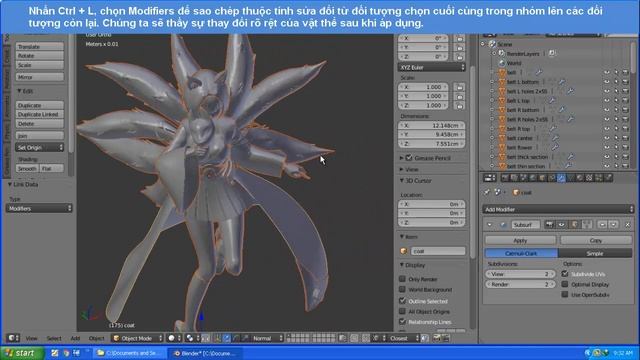Remove the Subsurf modifier with X

pyautogui.click(x=627, y=224)
